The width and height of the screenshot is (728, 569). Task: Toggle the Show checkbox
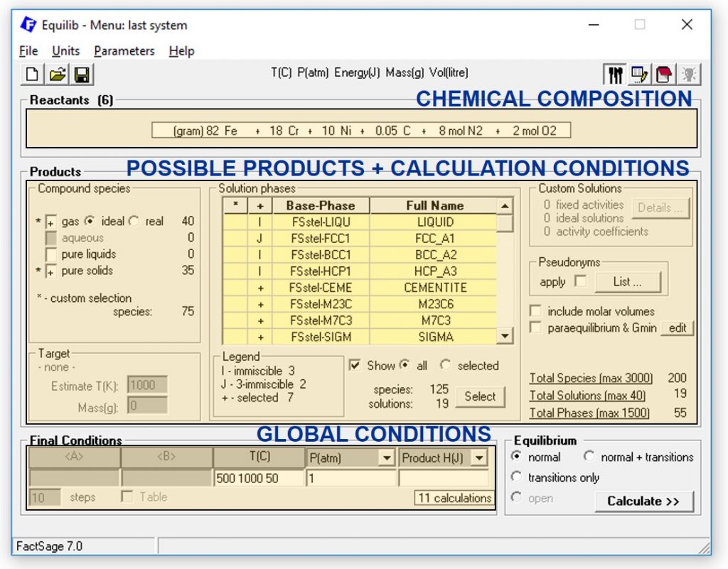(354, 365)
